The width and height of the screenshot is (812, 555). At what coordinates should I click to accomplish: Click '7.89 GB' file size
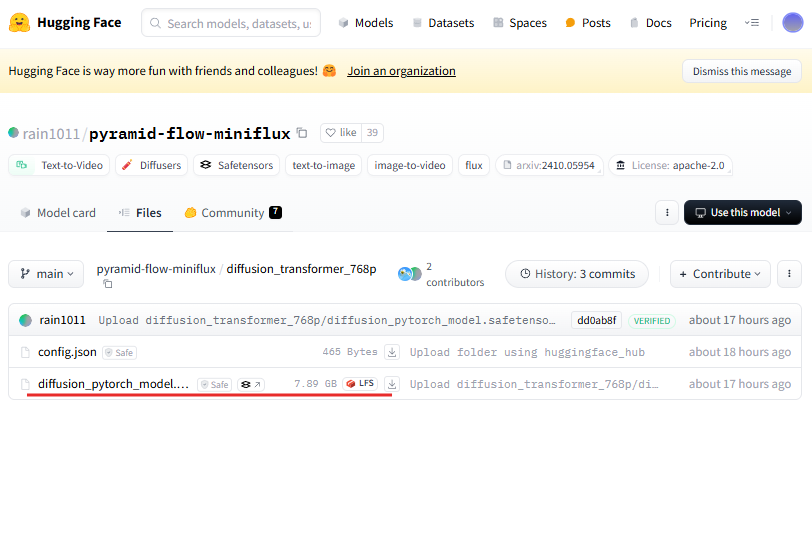coord(315,384)
